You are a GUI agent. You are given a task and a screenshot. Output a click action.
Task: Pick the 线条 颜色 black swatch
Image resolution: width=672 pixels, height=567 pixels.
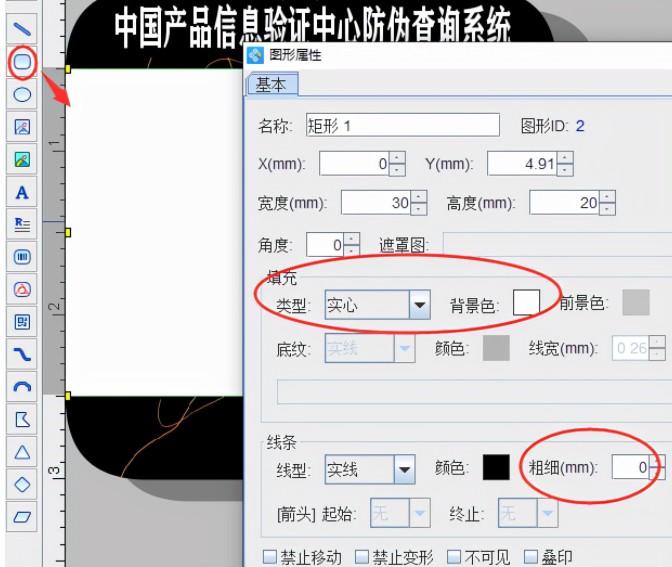click(496, 467)
